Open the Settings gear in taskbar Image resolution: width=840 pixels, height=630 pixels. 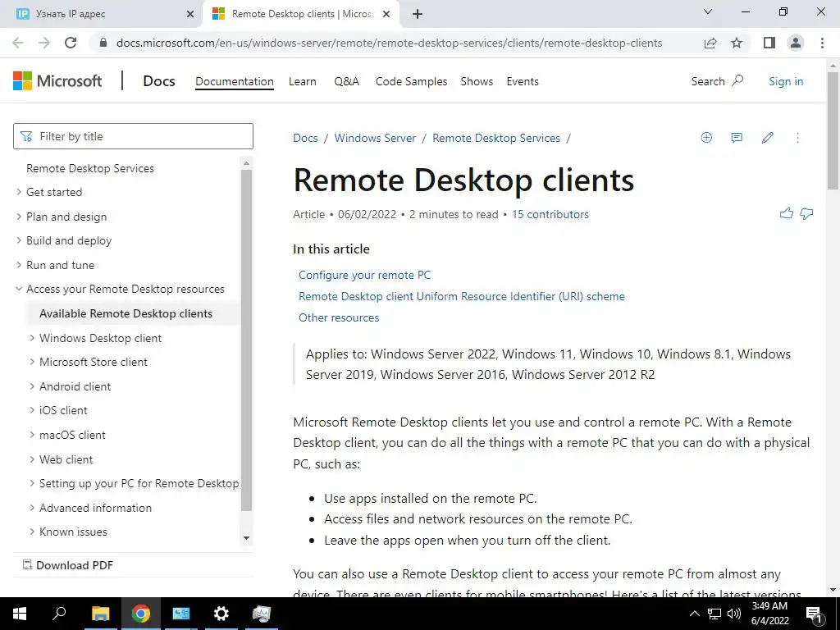[221, 614]
